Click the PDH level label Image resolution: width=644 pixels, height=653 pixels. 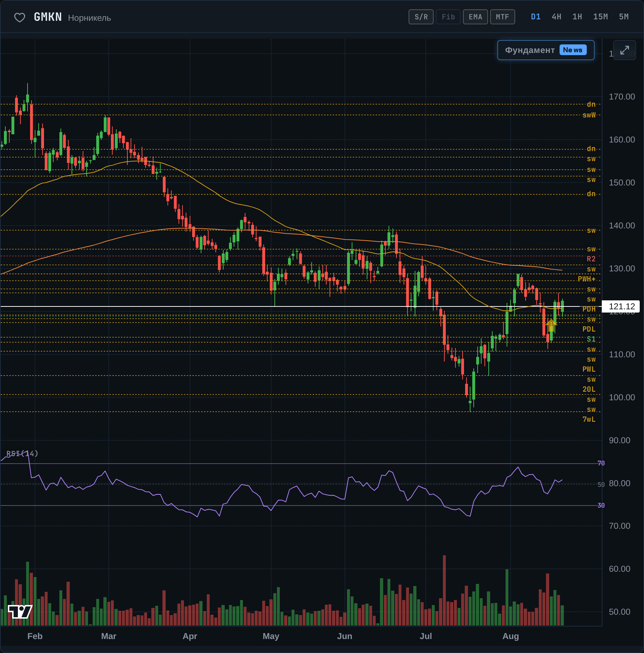pyautogui.click(x=589, y=309)
